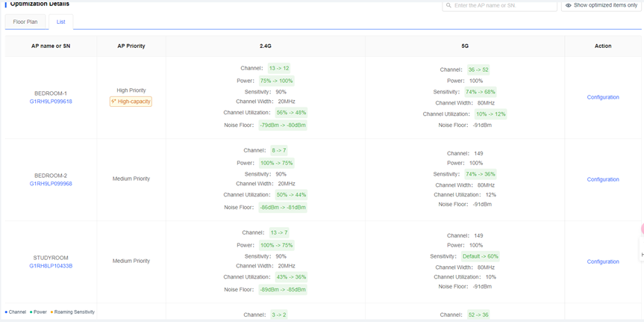Click the pink floating icon at right edge
This screenshot has height=322, width=644.
pyautogui.click(x=642, y=229)
